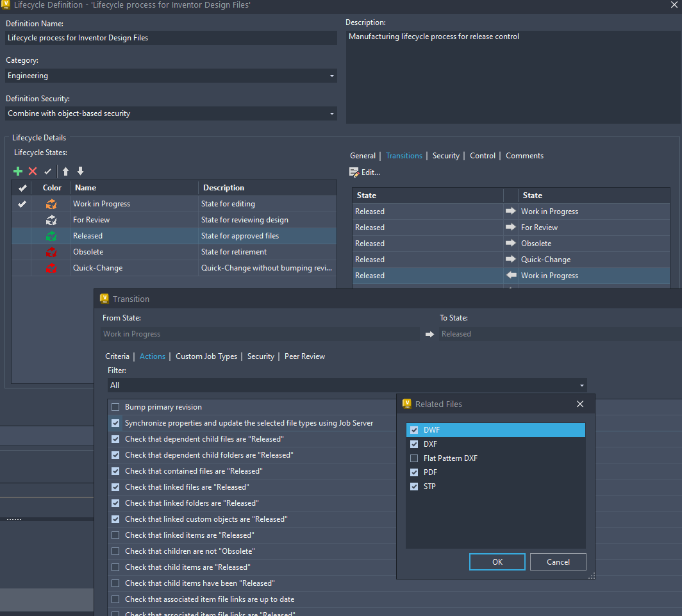This screenshot has height=616, width=682.
Task: Move the selected state up with arrow icon
Action: 65,171
